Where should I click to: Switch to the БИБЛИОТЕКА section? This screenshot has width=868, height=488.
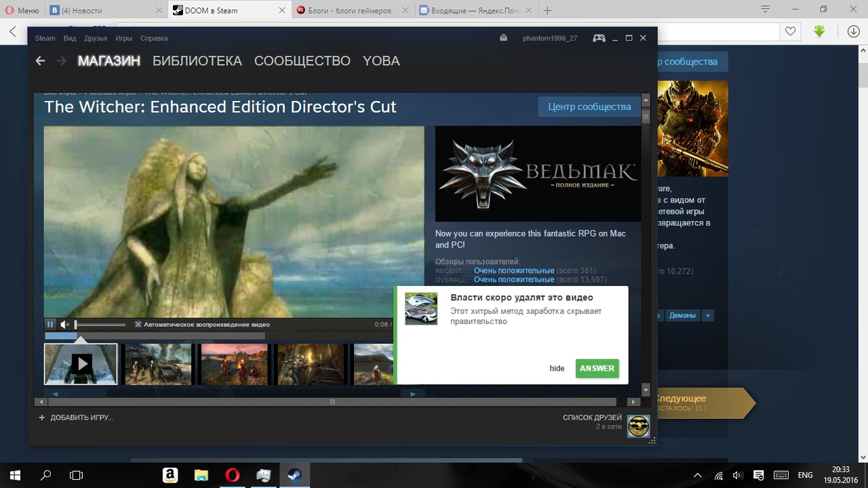197,61
